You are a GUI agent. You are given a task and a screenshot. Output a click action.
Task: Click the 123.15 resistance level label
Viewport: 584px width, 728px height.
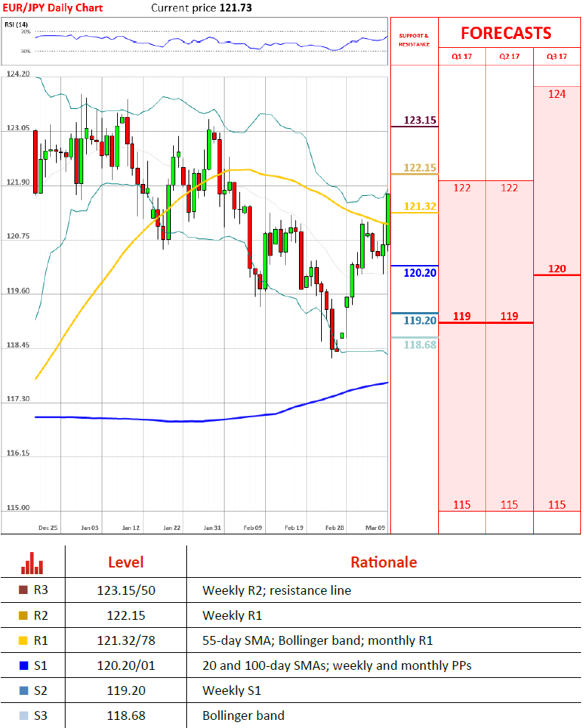[420, 120]
